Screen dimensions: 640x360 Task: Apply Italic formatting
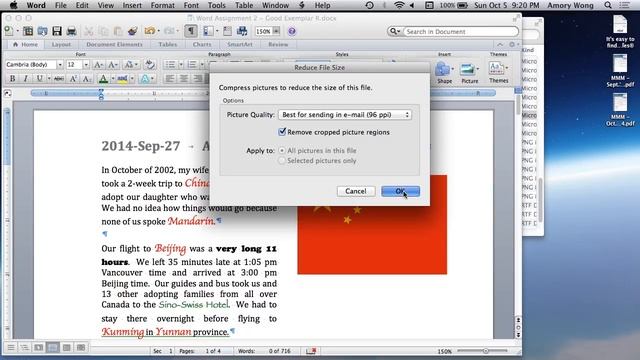coord(25,78)
